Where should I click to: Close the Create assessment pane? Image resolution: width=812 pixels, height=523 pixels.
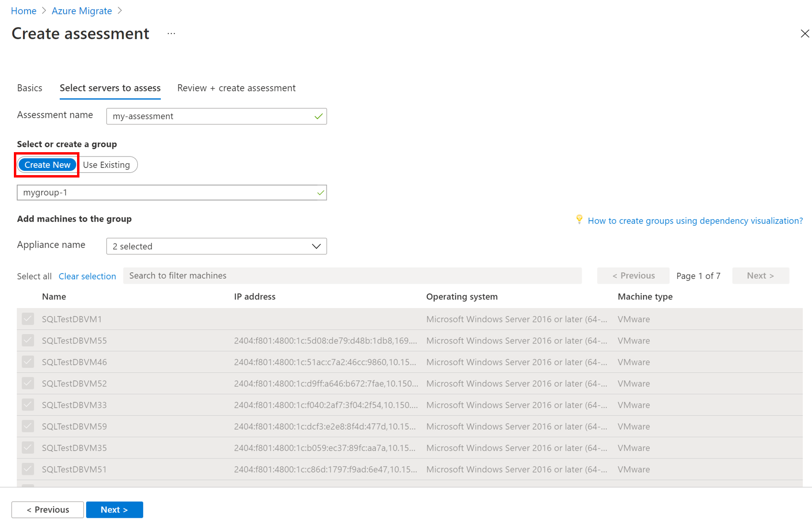tap(804, 33)
